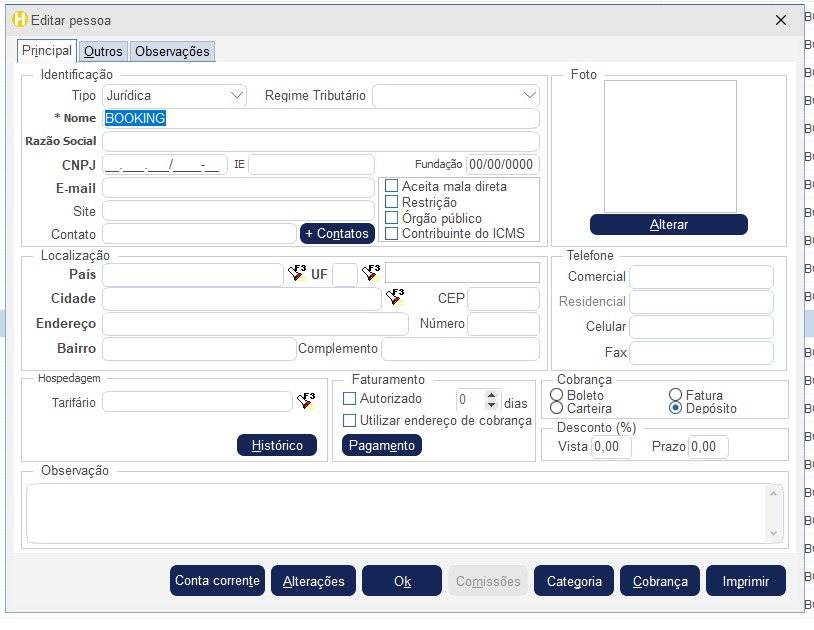Click the Imprimir button
This screenshot has width=814, height=630.
[x=745, y=581]
